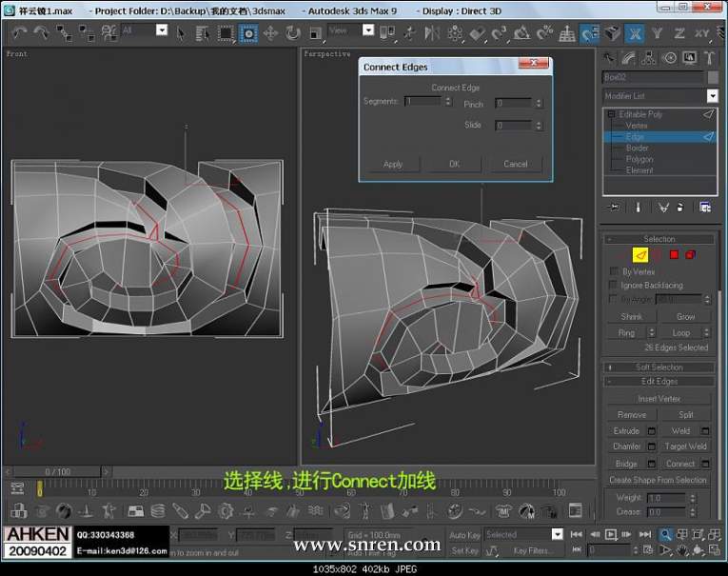Click the Rotate tool in toolbar
This screenshot has height=576, width=728.
[x=291, y=32]
